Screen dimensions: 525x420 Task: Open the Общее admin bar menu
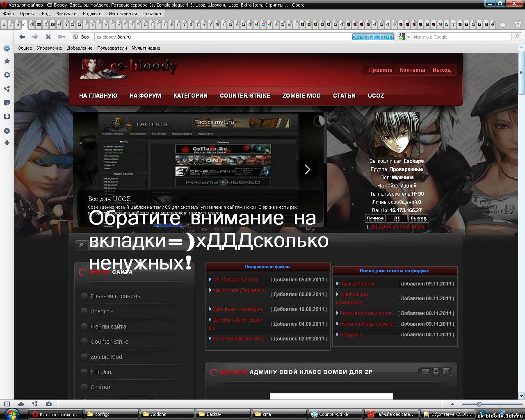[x=25, y=48]
